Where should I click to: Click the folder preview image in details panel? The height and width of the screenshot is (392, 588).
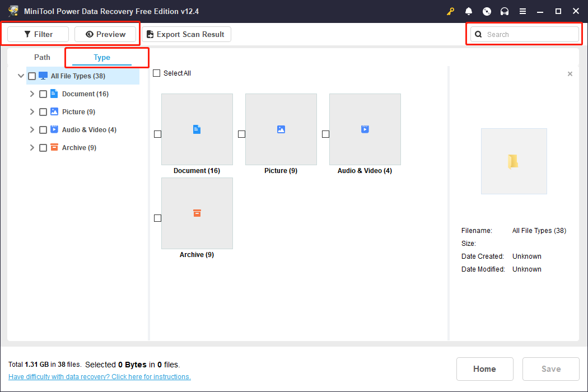pos(514,161)
